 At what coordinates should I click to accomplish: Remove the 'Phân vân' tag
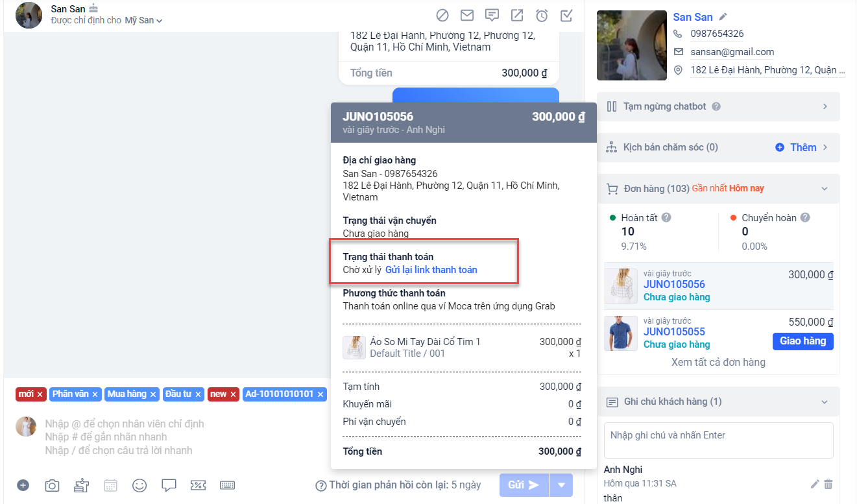95,394
